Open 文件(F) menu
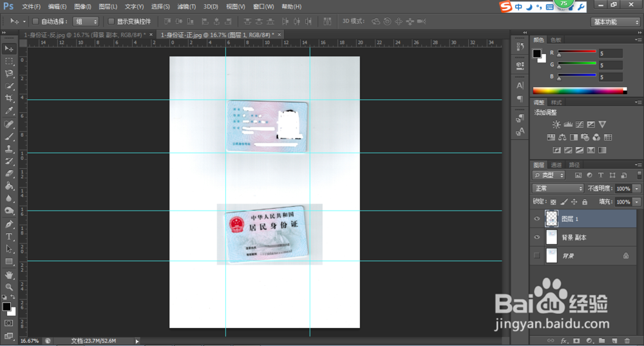The width and height of the screenshot is (644, 346). click(x=31, y=6)
